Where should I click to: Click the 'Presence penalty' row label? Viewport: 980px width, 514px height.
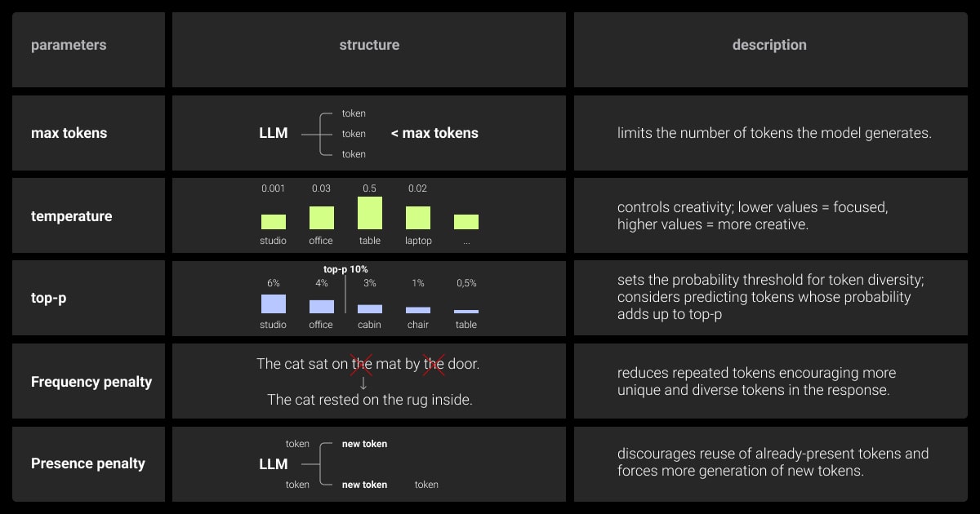pos(88,463)
